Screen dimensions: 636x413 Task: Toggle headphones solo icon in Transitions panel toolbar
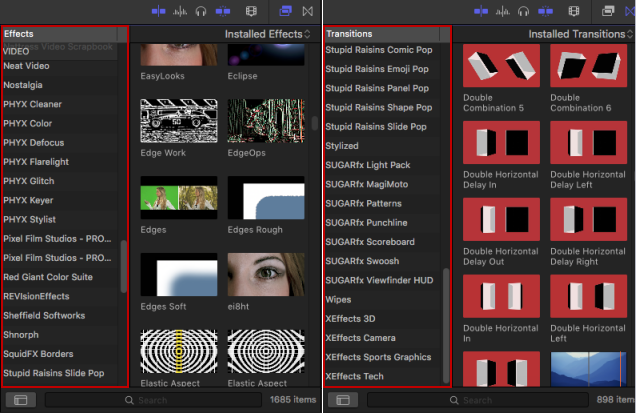pos(523,11)
